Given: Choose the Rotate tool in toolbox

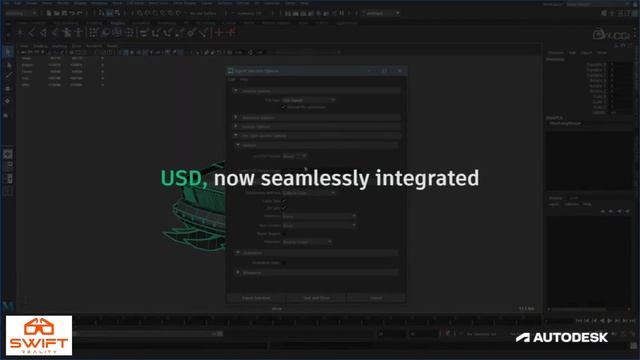Looking at the screenshot, I should pos(8,101).
